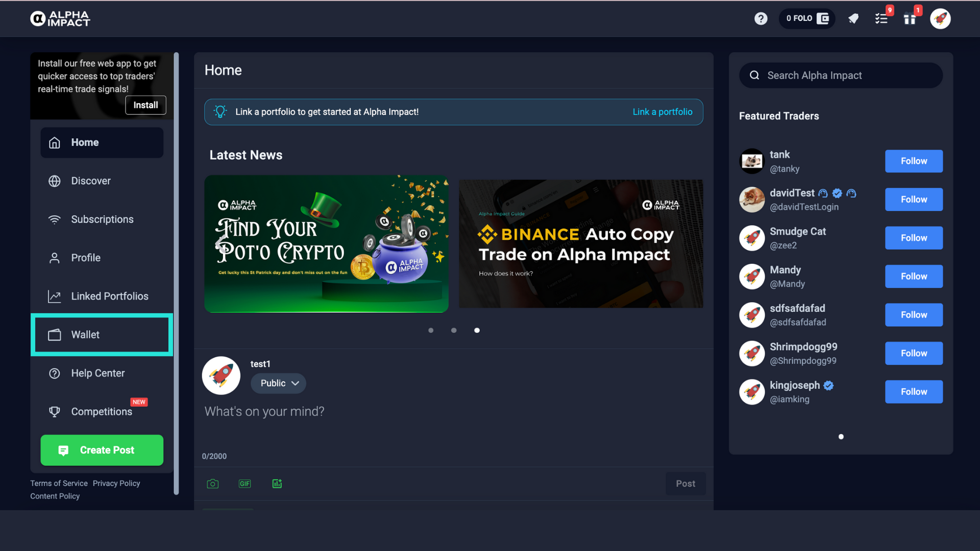
Task: Click sdfsafdafad's rocket avatar
Action: (752, 315)
